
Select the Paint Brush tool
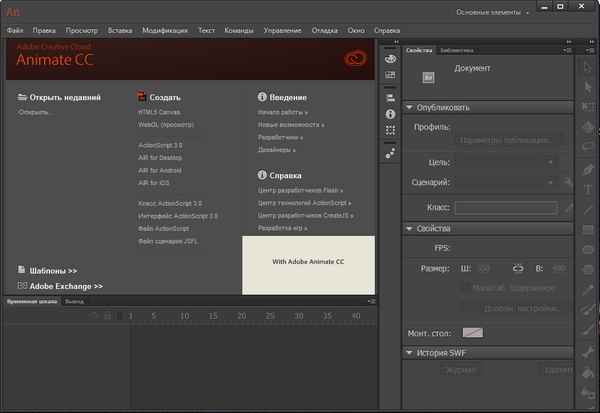588,309
